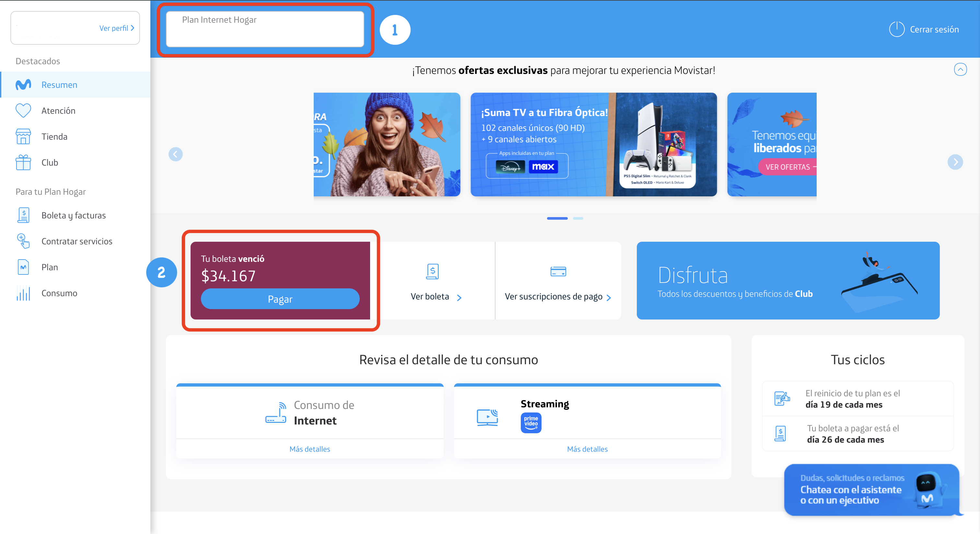Screen dimensions: 980x534
Task: Open Ver suscripciones de pago
Action: coord(554,296)
